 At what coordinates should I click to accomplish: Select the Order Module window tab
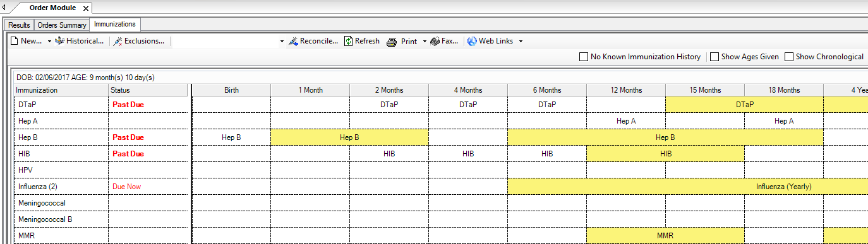click(52, 8)
